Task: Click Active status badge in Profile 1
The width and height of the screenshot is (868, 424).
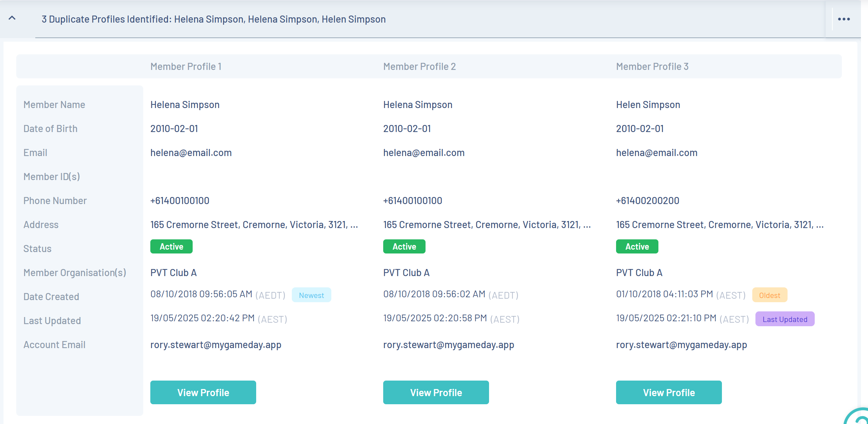Action: click(x=171, y=246)
